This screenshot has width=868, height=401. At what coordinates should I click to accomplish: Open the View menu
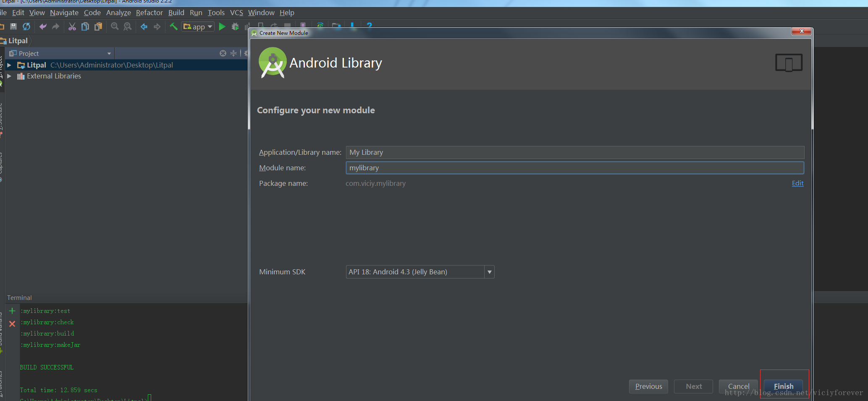coord(37,13)
